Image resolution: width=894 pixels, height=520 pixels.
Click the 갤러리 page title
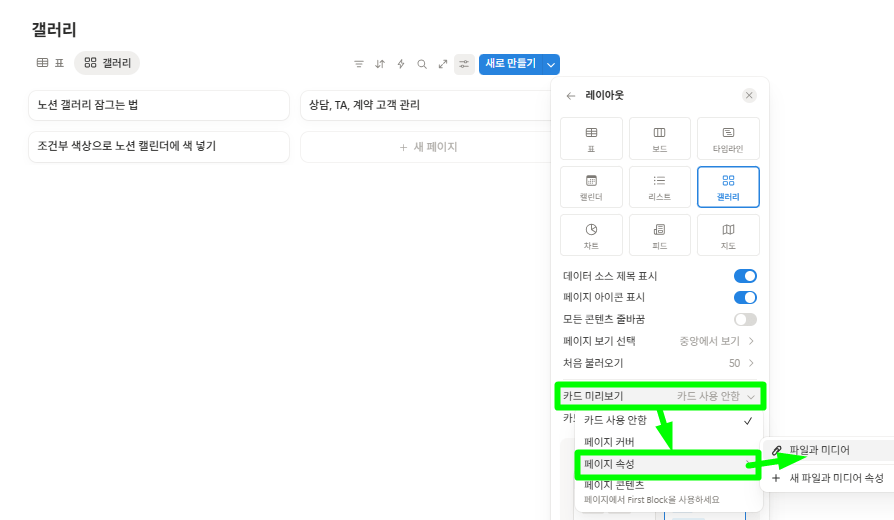pyautogui.click(x=54, y=30)
